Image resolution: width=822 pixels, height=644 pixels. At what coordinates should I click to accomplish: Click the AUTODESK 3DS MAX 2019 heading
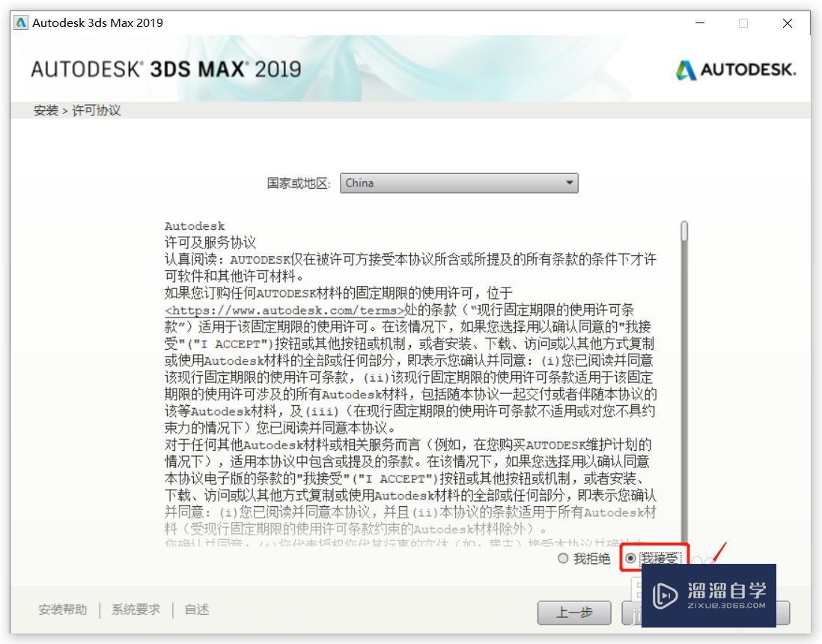pos(166,69)
